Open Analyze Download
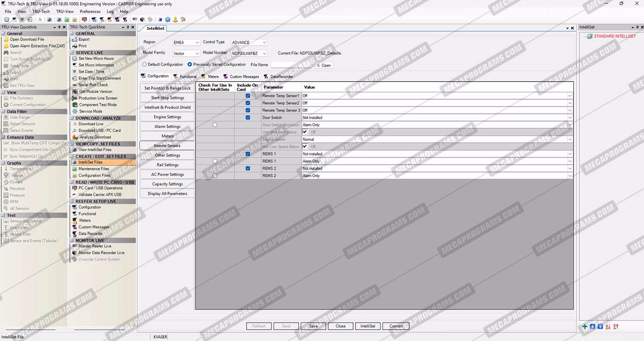 click(95, 137)
